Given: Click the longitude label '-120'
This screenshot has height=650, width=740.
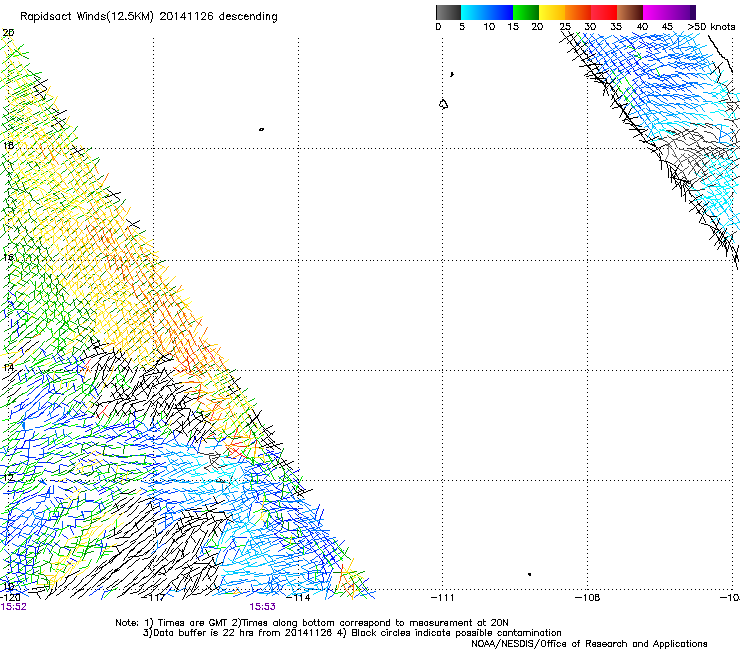Looking at the screenshot, I should coord(10,598).
